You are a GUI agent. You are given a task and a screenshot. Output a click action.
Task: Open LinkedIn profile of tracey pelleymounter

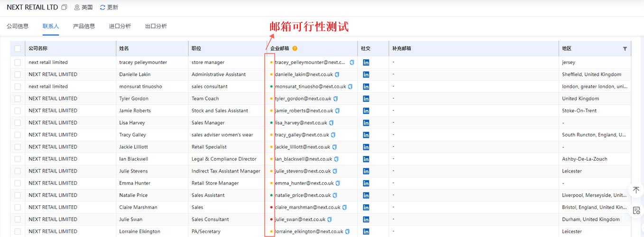click(366, 62)
